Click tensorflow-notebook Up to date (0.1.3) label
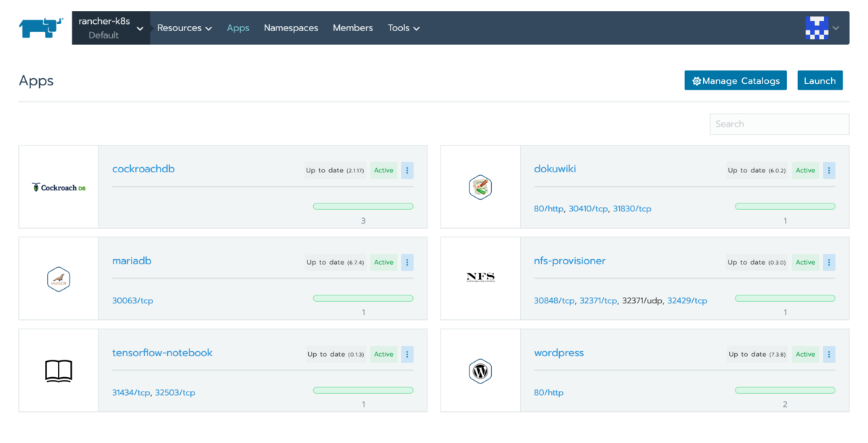This screenshot has height=443, width=868. pyautogui.click(x=336, y=355)
